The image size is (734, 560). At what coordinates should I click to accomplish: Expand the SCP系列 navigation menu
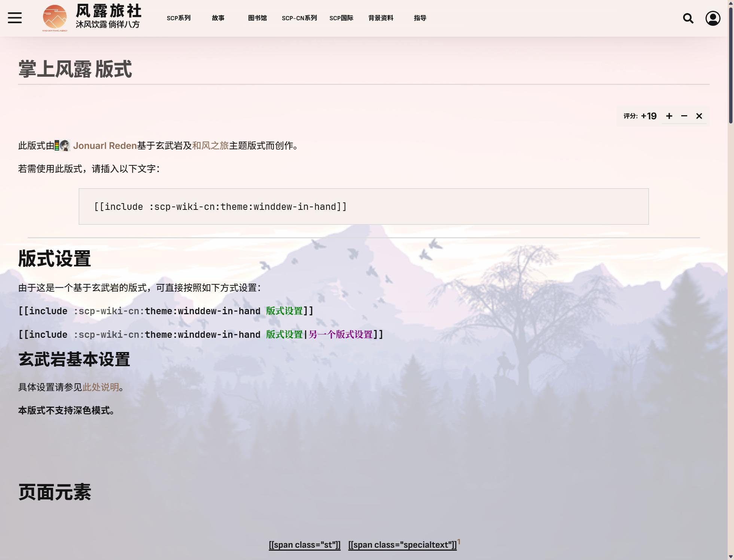179,18
